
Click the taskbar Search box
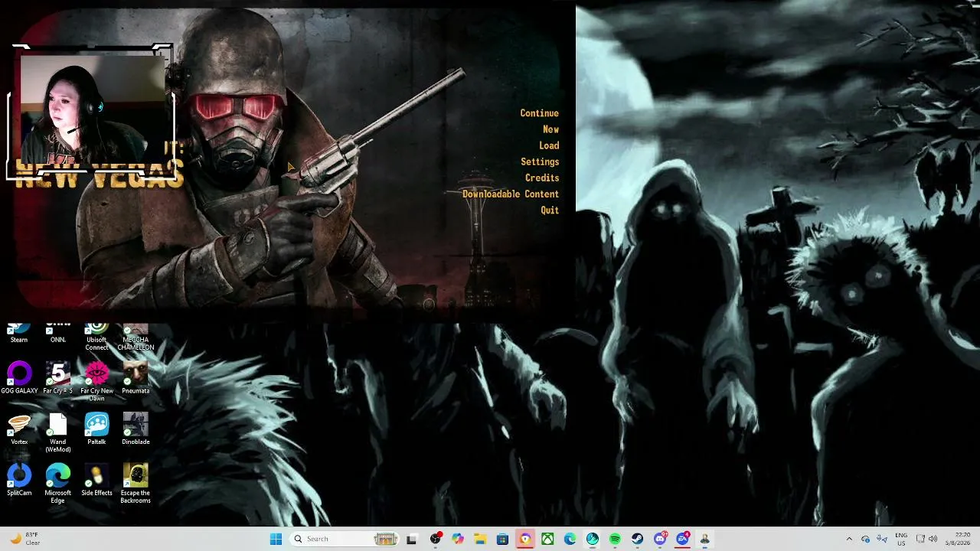click(x=345, y=539)
